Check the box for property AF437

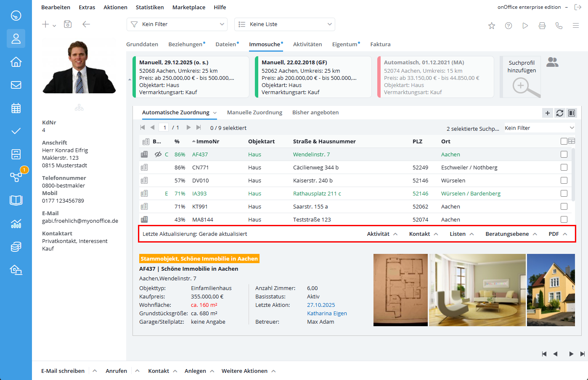tap(564, 154)
